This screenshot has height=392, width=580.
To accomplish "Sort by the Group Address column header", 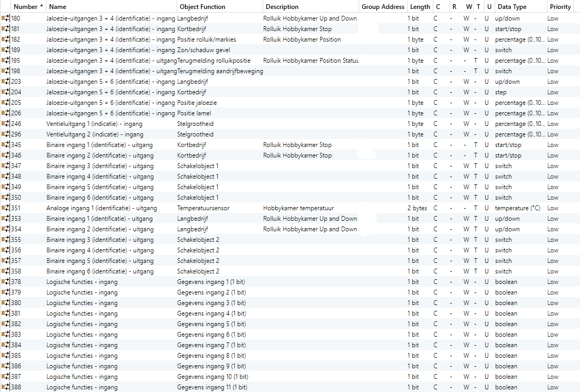I will pos(383,7).
